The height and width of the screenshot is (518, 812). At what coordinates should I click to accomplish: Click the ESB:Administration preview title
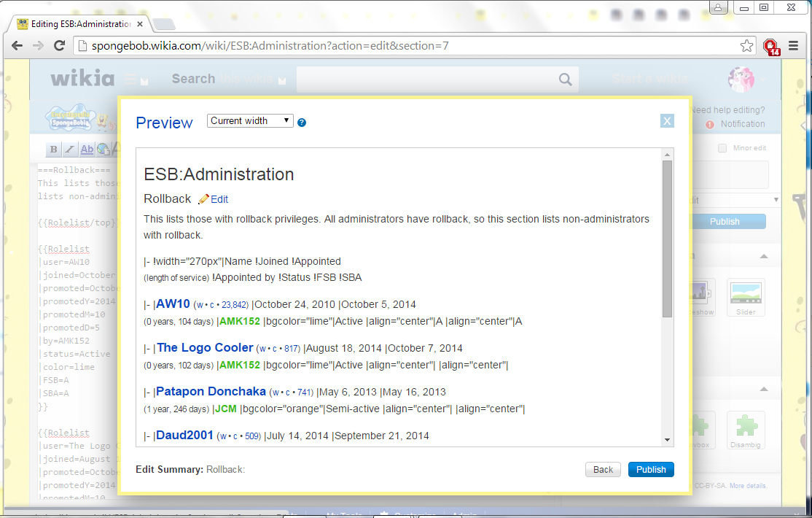point(219,174)
